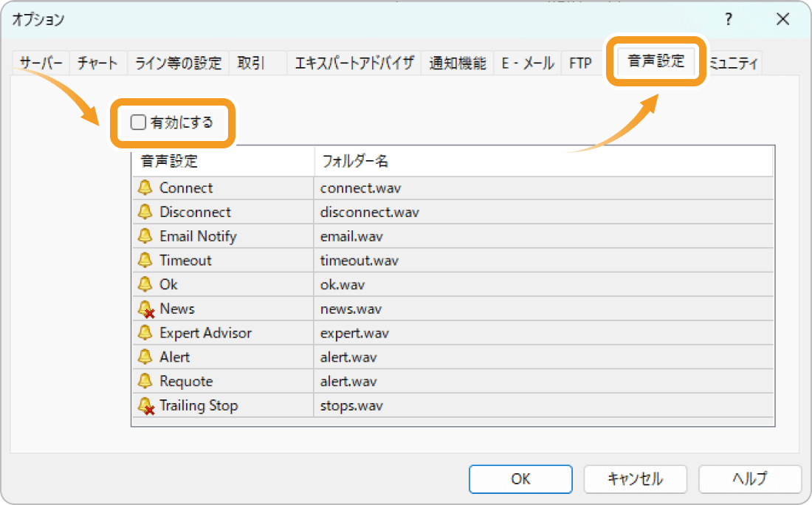The image size is (812, 505).
Task: Click the 音声設定 column header
Action: pyautogui.click(x=223, y=161)
